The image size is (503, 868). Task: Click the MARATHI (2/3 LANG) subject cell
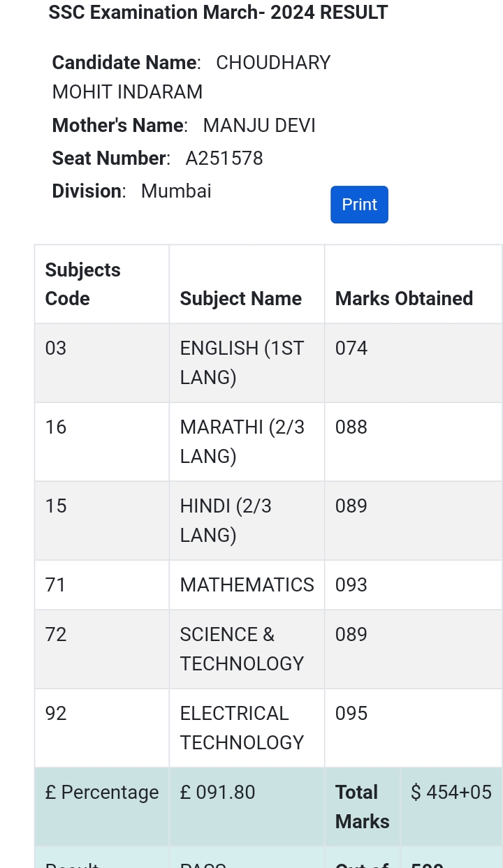click(242, 441)
